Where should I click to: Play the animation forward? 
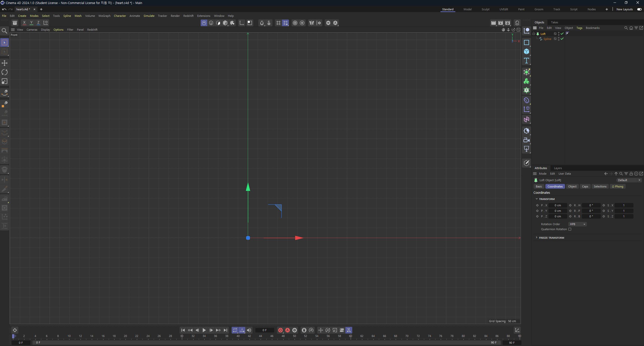(204, 330)
